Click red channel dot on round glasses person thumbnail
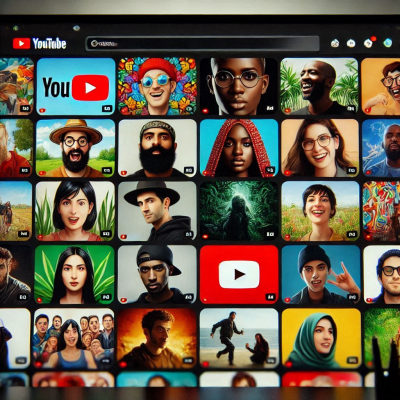Screen dimensions: 400x400 click(206, 110)
